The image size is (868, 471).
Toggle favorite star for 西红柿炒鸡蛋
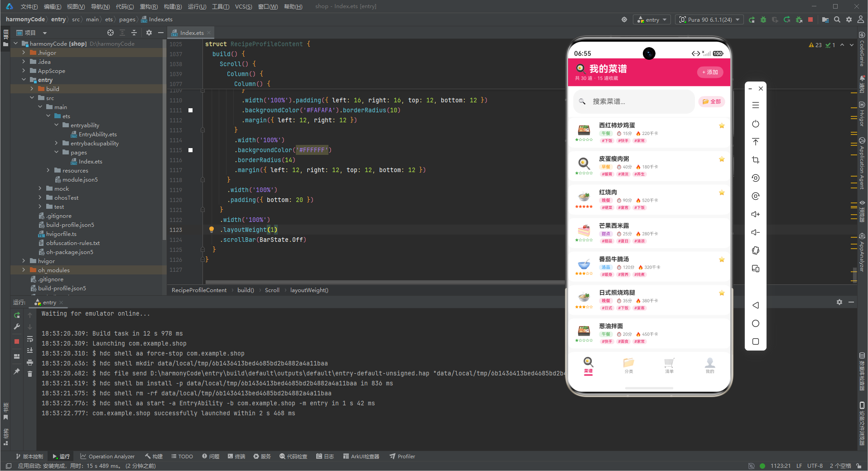[x=722, y=126]
